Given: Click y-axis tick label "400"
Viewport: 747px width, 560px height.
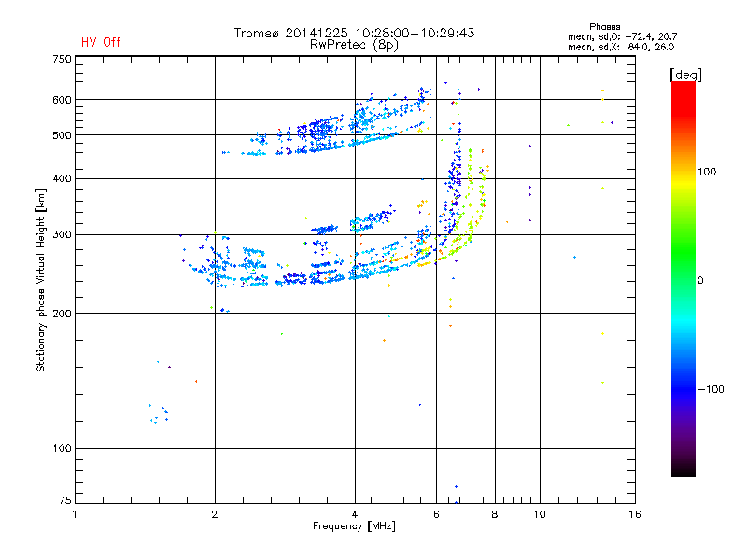Looking at the screenshot, I should pyautogui.click(x=62, y=179).
